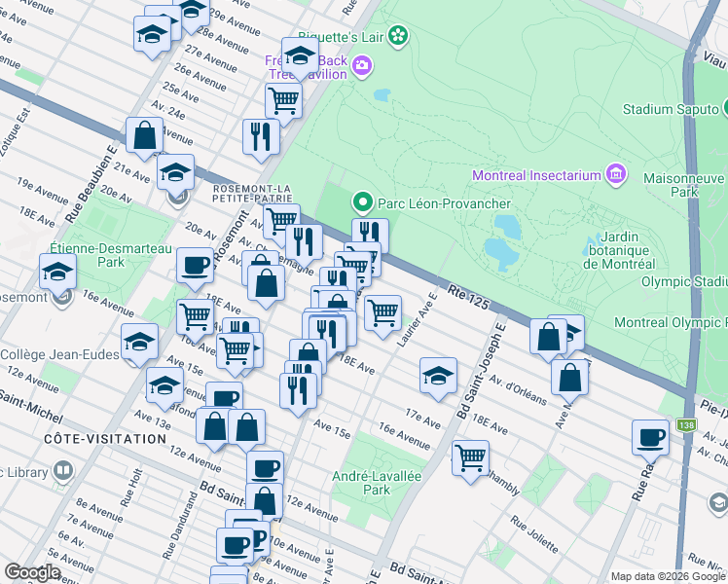Select the restaurant marker near 25e Ave

coord(262,138)
